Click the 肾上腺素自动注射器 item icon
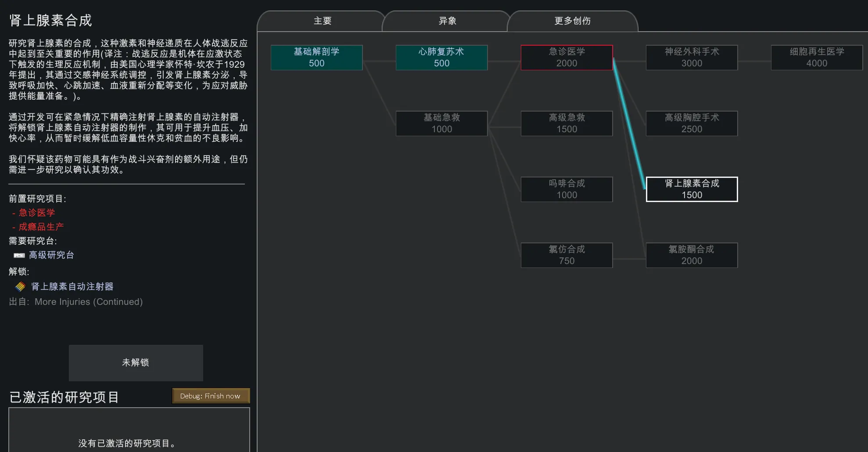Screen dimensions: 868x452 coord(20,287)
